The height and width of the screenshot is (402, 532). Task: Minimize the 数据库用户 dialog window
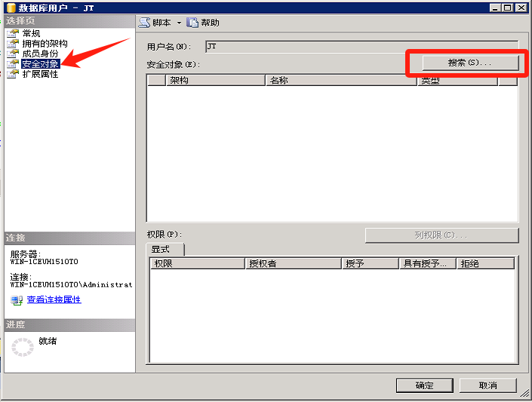pos(495,8)
